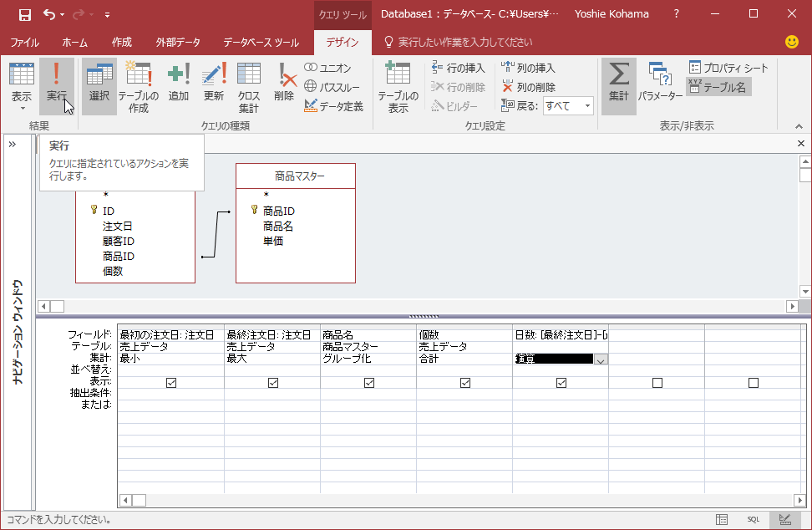Select 商品名 field in 商品マスター
The height and width of the screenshot is (530, 812).
point(277,226)
